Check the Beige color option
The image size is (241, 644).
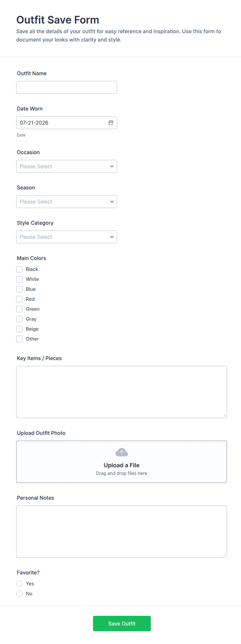pyautogui.click(x=19, y=329)
